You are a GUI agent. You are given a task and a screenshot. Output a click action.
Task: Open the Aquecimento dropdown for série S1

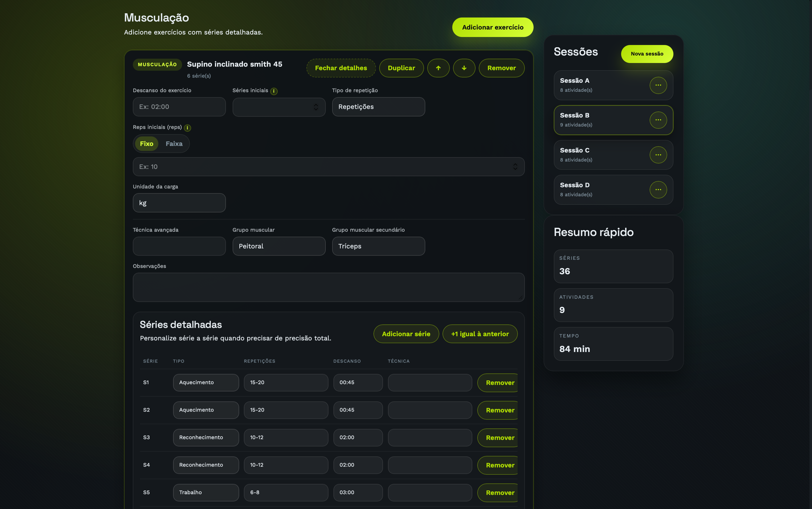click(206, 382)
